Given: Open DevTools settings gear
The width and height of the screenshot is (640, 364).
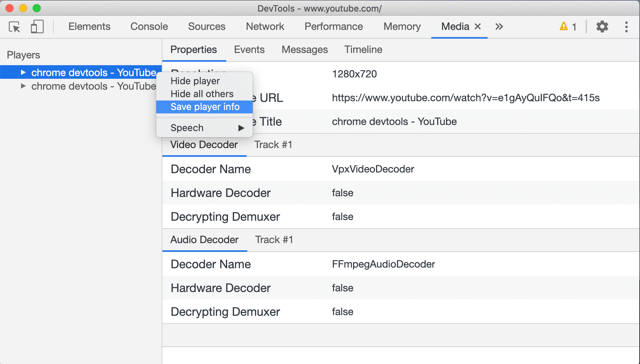Looking at the screenshot, I should pos(602,26).
